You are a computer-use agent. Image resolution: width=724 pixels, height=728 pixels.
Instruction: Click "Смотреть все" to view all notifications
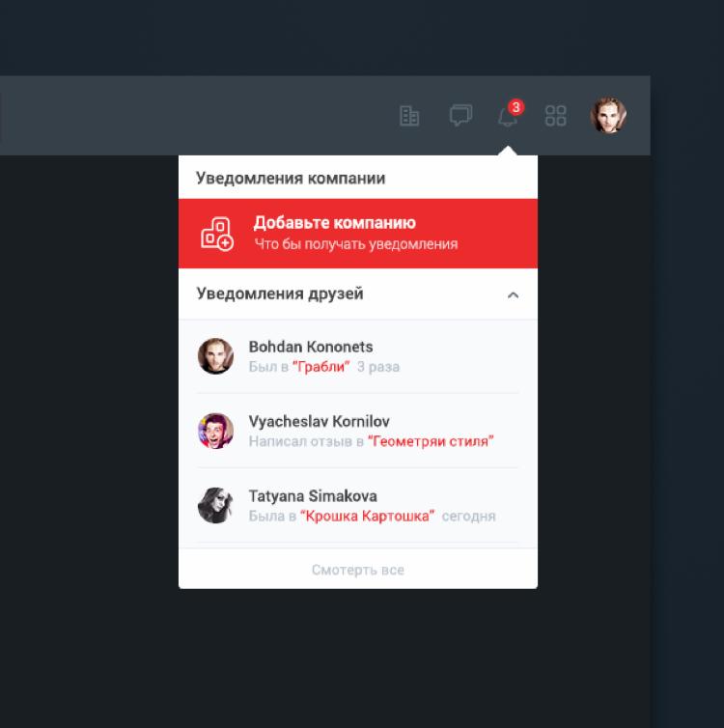click(x=357, y=570)
